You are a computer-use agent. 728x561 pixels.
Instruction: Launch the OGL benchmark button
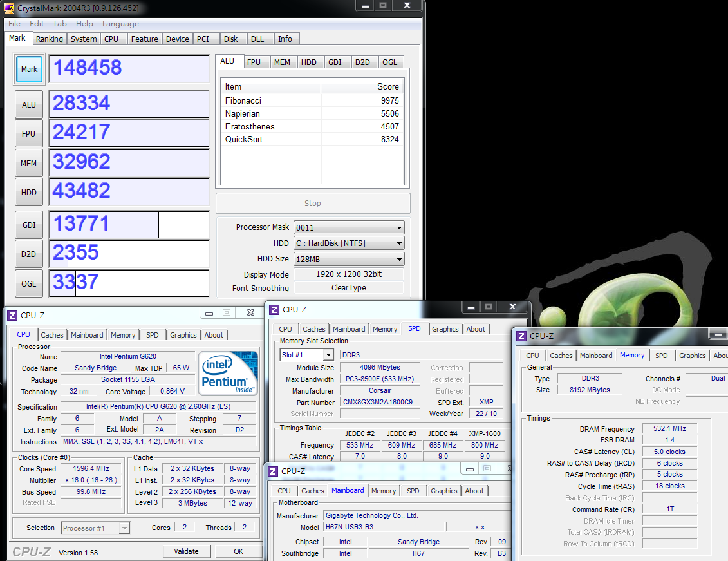click(x=29, y=283)
